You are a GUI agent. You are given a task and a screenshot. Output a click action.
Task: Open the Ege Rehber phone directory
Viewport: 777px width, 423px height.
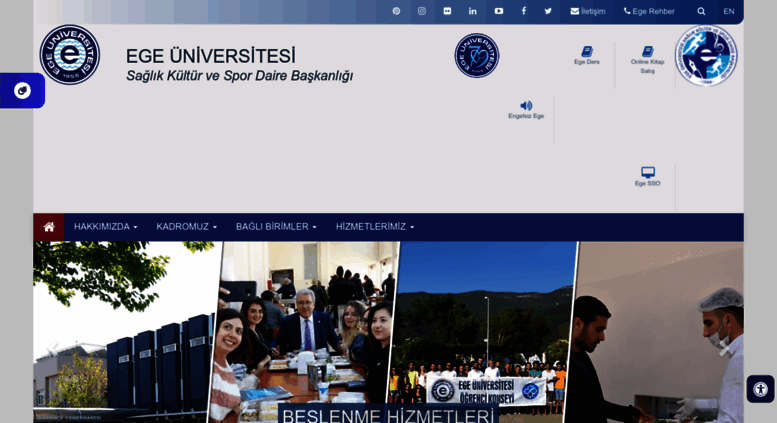(649, 11)
